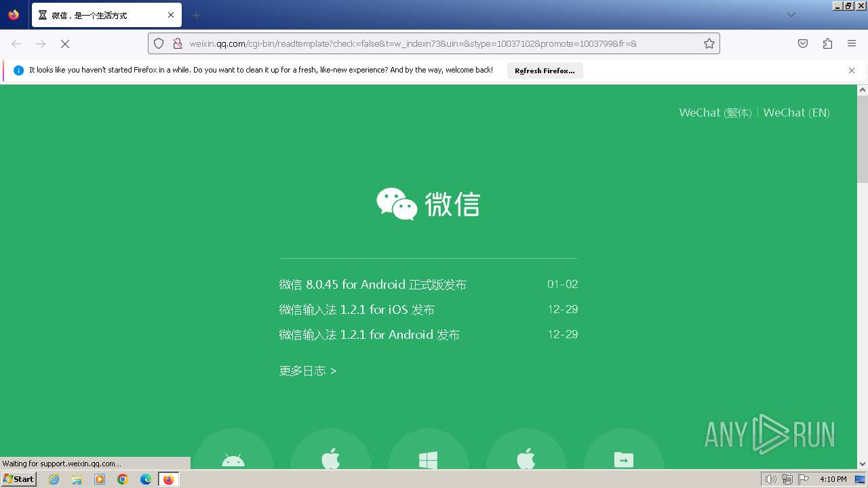Click the show desktop button

pos(860,479)
